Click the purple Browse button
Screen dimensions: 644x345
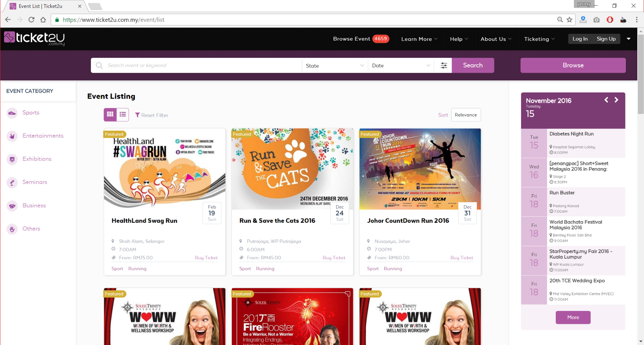573,65
